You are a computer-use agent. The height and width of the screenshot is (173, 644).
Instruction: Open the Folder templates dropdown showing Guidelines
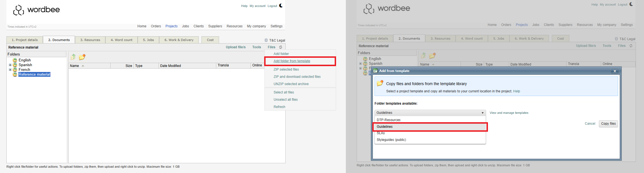tap(430, 113)
